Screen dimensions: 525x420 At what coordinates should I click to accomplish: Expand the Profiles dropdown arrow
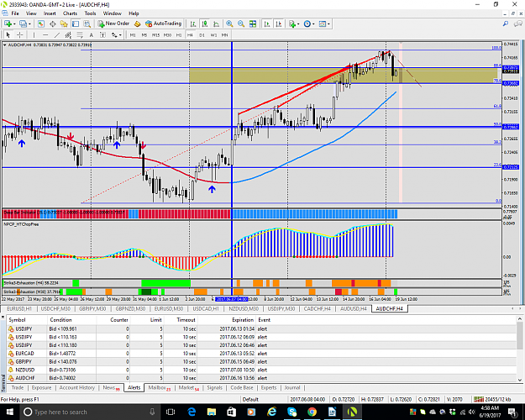(29, 24)
